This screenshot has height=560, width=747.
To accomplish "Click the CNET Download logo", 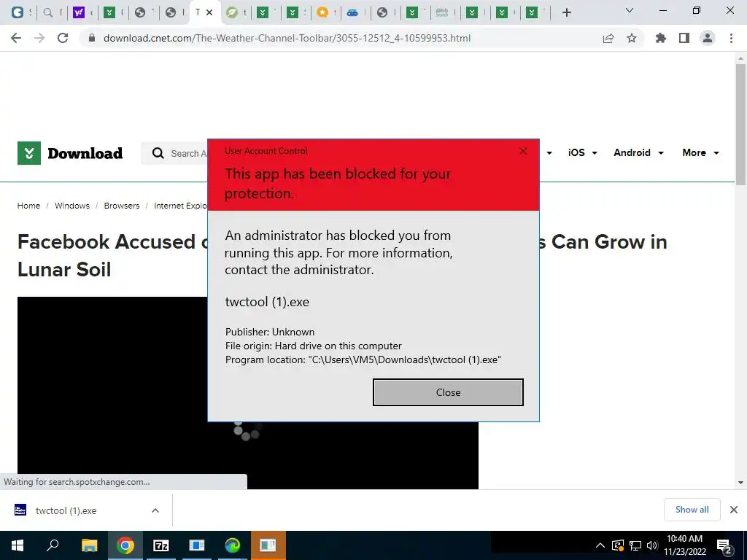I will click(x=70, y=153).
